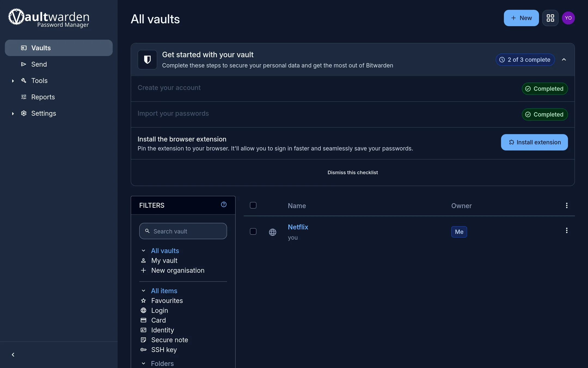Click the filters help question mark icon
Viewport: 588px width, 368px height.
pos(224,204)
